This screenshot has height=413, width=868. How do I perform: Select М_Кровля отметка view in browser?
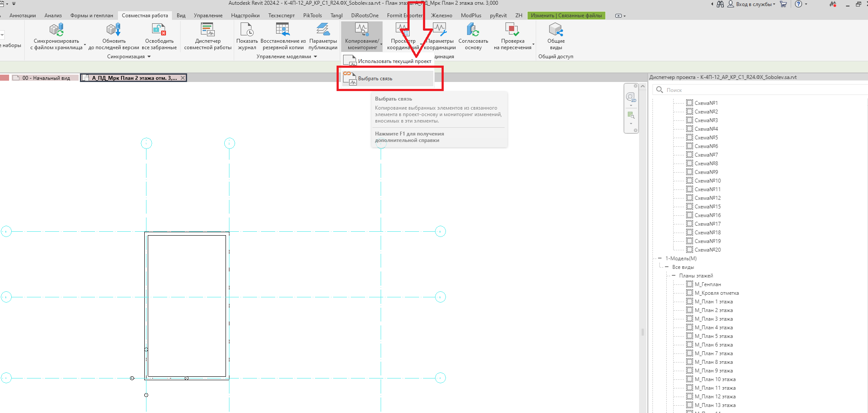[x=716, y=293]
